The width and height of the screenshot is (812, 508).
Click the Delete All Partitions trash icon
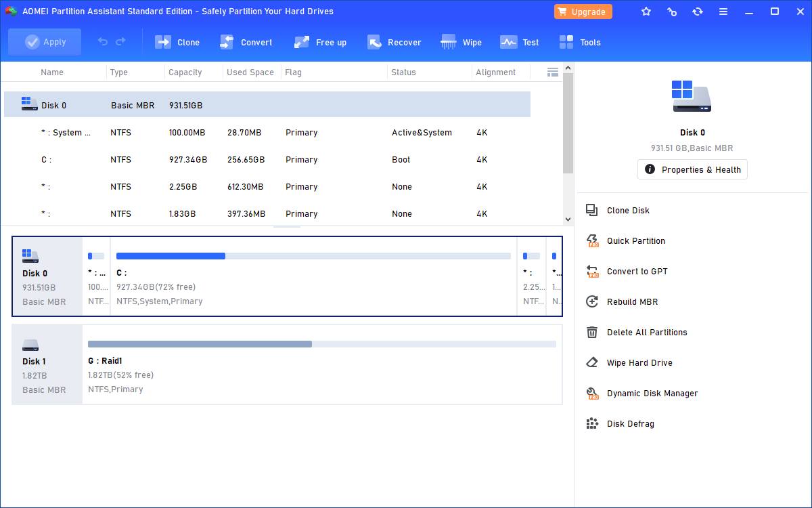[x=592, y=332]
